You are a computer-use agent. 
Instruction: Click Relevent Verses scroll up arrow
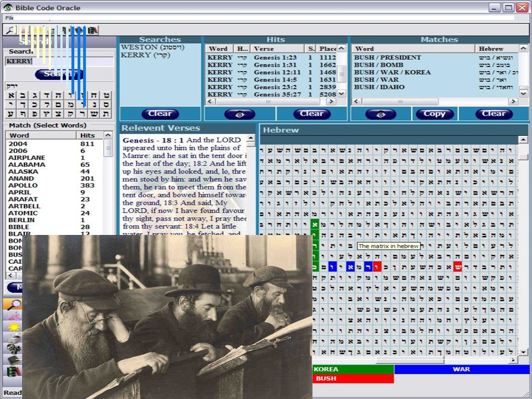(x=250, y=138)
